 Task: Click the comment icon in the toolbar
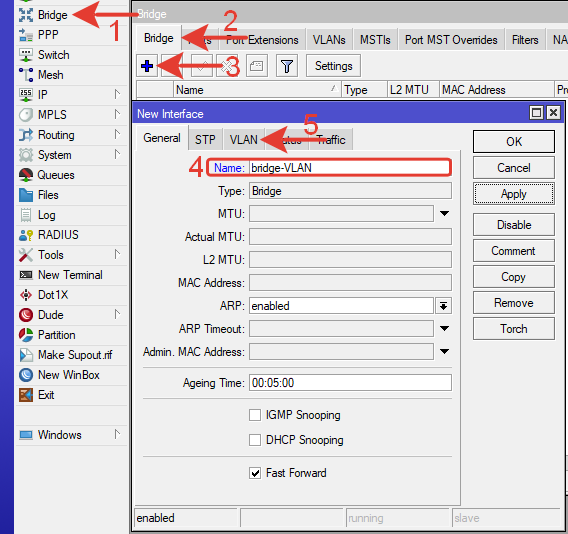click(256, 66)
